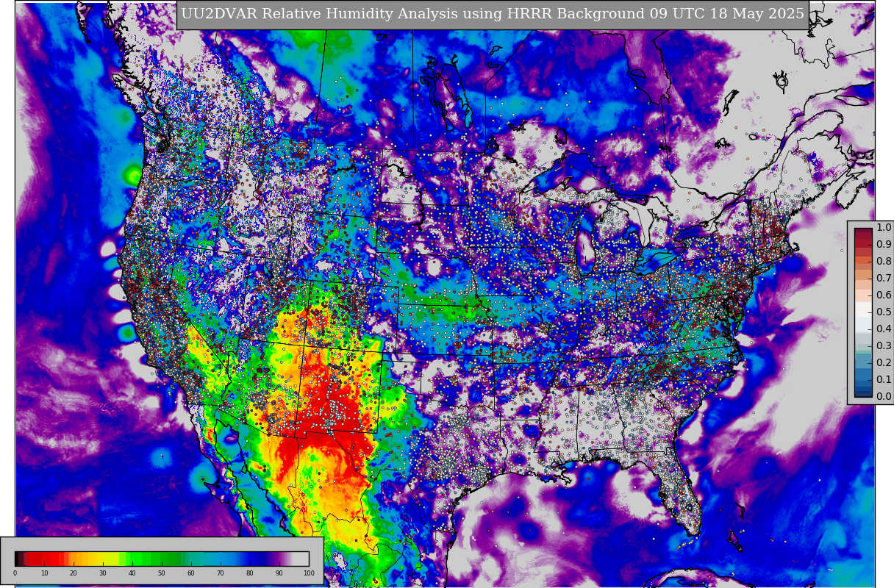
Task: Click the 80 tick label on humidity colorbar
Action: (x=250, y=573)
